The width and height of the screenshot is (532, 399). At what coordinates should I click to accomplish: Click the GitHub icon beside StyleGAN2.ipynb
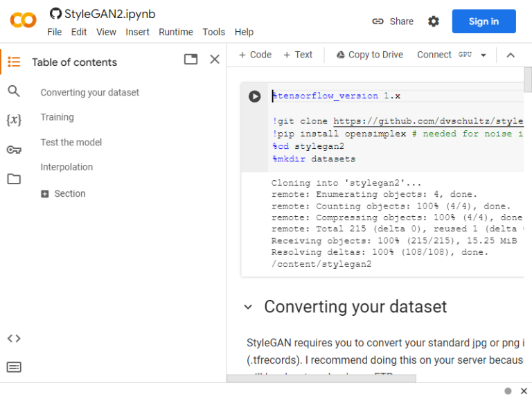point(55,14)
